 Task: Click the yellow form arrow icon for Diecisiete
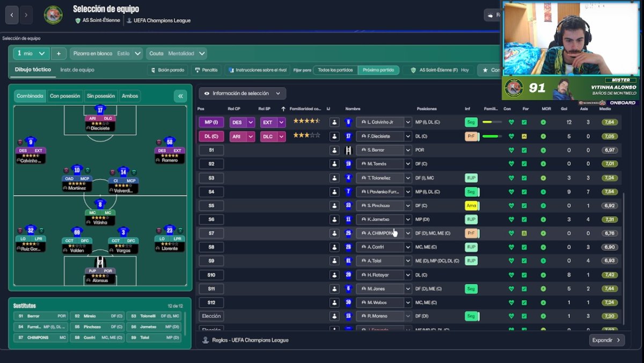(x=524, y=136)
